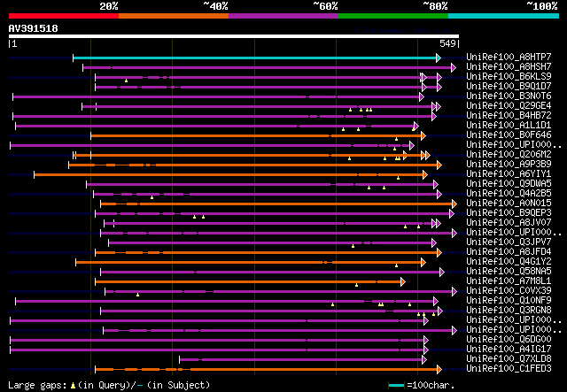Image resolution: width=567 pixels, height=392 pixels.
Task: Select the UniRef100_Q3RGN8 label
Action: [x=509, y=311]
